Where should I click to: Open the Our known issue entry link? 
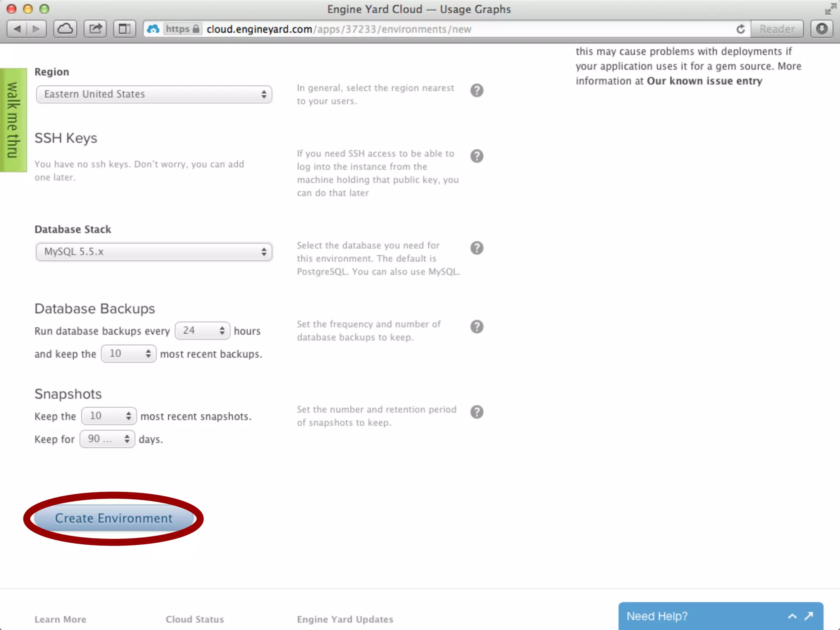[x=704, y=81]
